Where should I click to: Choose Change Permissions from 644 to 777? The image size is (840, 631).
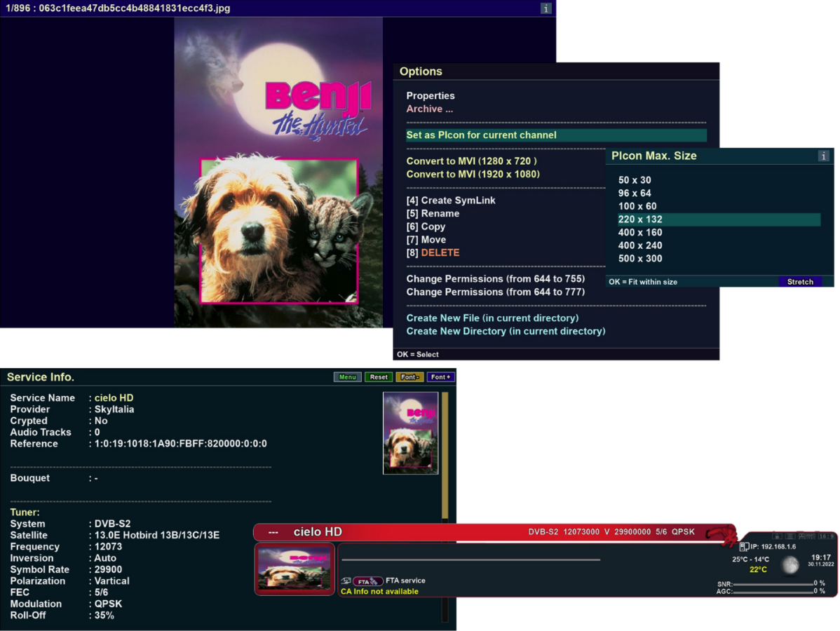(496, 292)
